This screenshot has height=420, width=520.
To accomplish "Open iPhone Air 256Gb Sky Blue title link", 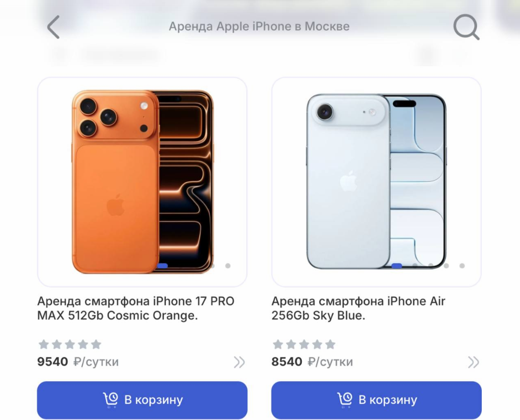I will coord(358,308).
